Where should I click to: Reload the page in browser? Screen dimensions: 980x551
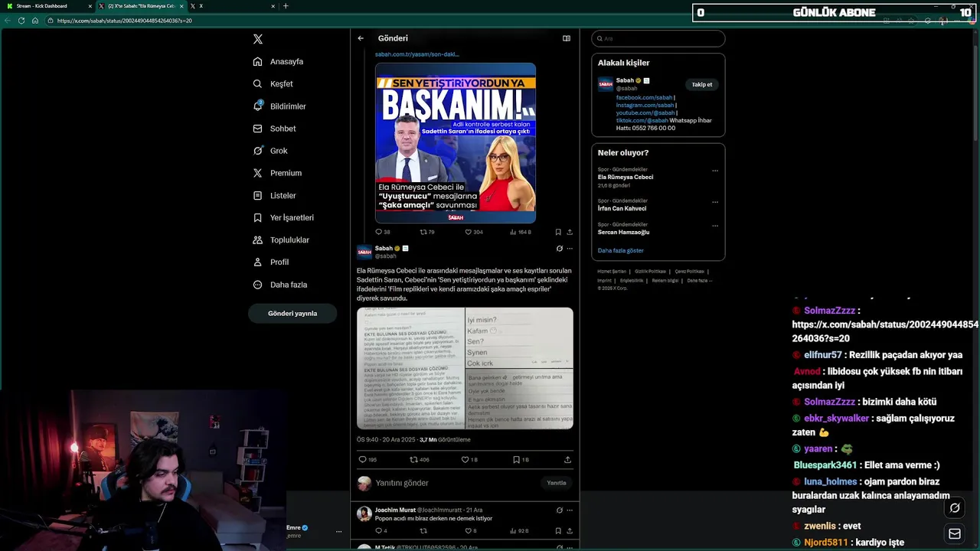(21, 21)
